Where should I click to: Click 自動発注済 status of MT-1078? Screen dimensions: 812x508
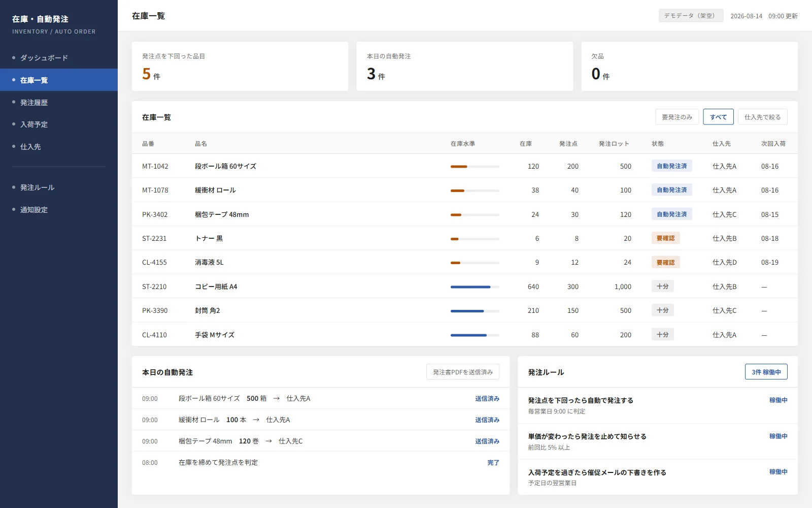(x=671, y=190)
